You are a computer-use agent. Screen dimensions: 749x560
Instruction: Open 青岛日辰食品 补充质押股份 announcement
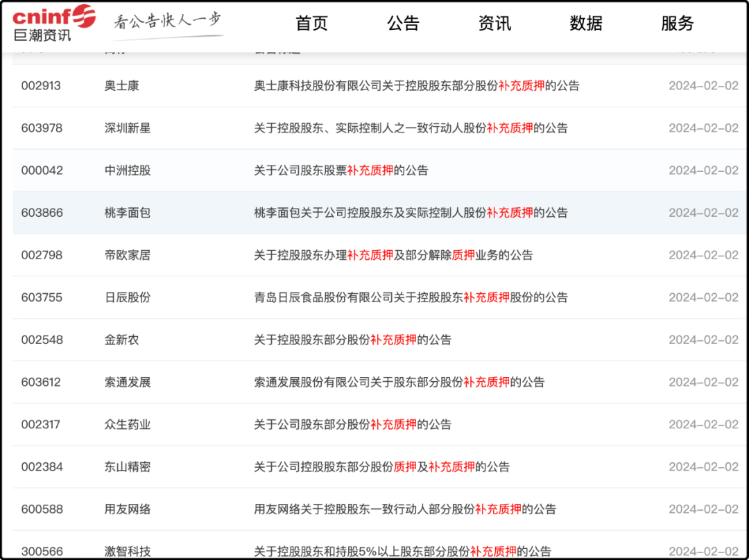411,297
